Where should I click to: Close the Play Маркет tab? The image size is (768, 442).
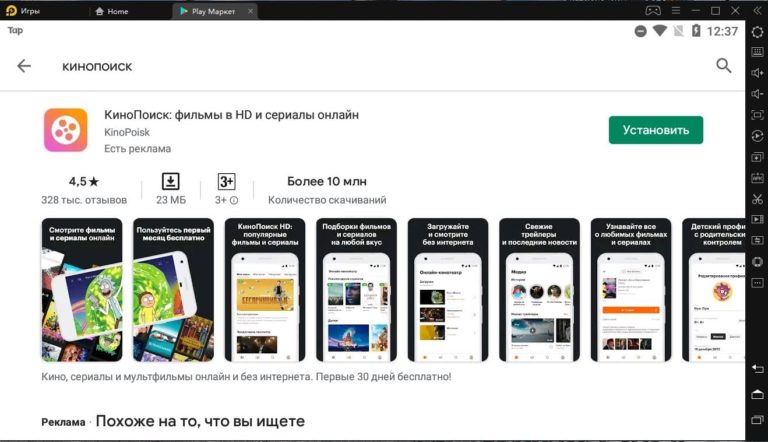point(250,11)
